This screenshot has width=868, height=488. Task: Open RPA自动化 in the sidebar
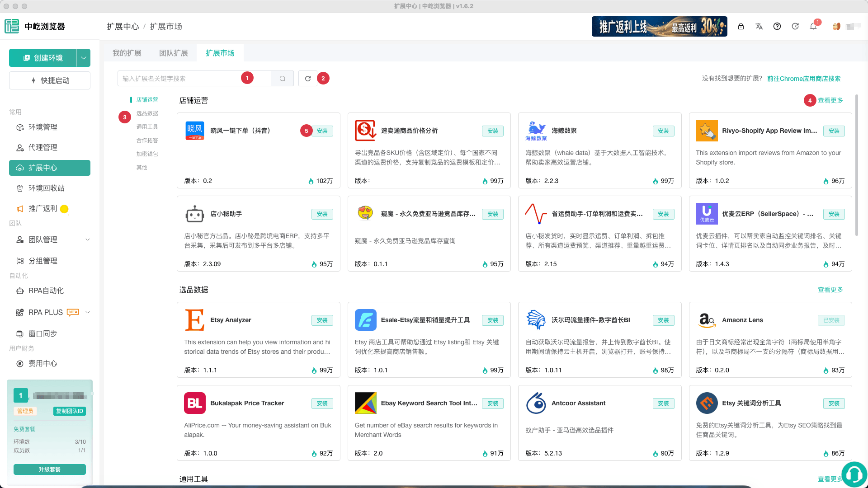pos(50,291)
